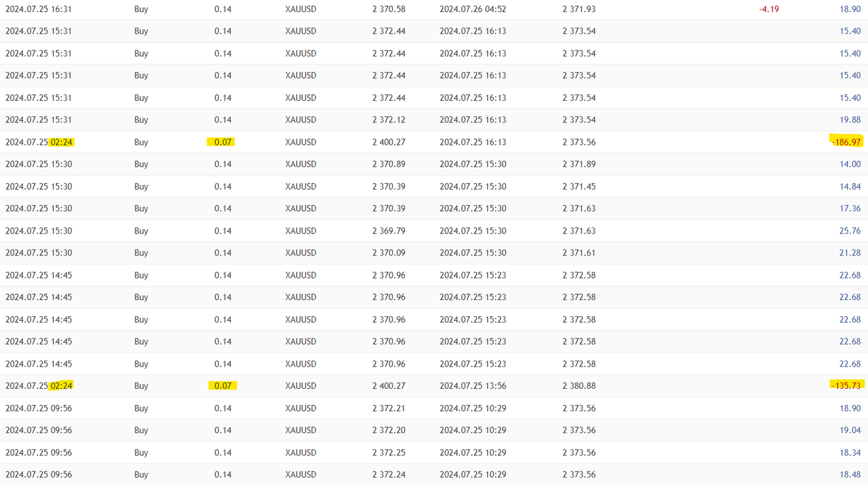The image size is (868, 485).
Task: Click XAUUSD in the -186.97 row
Action: [x=301, y=142]
